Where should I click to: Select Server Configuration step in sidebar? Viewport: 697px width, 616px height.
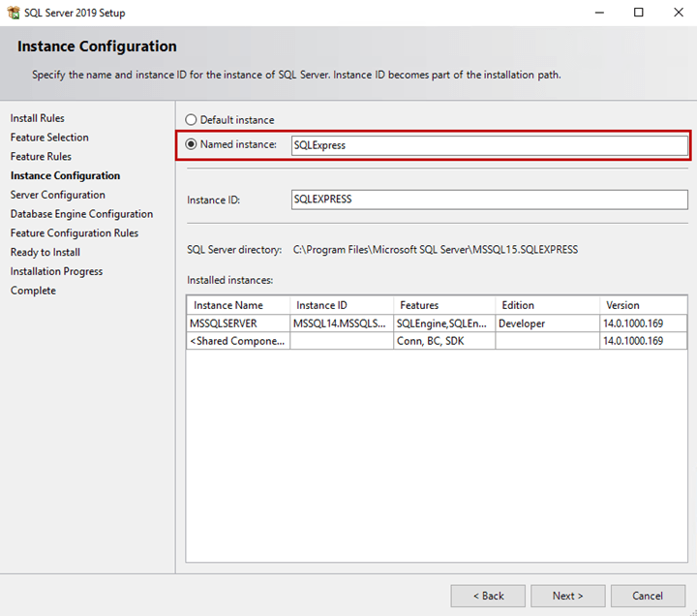58,195
